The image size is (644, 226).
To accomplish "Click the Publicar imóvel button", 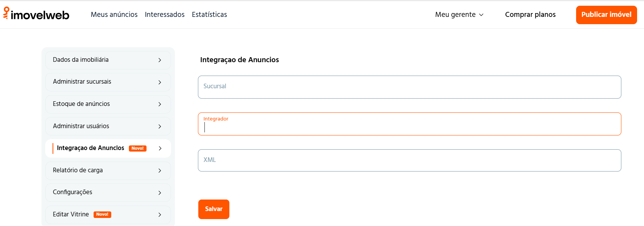I will [x=606, y=15].
